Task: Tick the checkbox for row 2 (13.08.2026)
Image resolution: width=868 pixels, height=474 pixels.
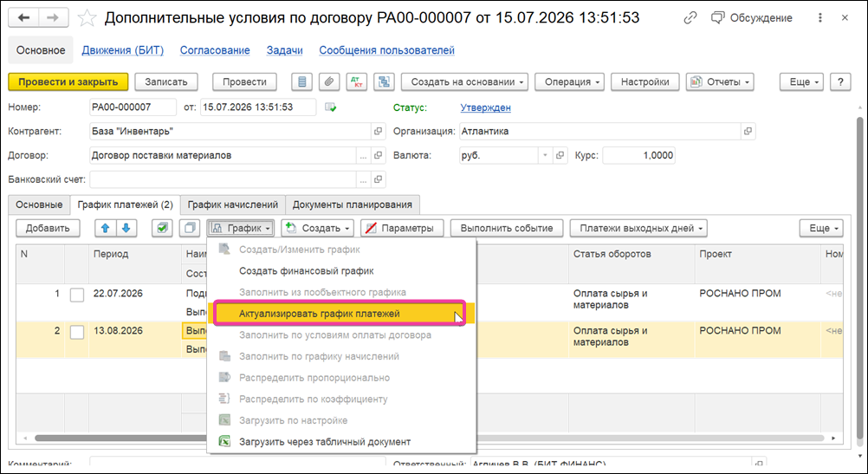Action: (77, 332)
